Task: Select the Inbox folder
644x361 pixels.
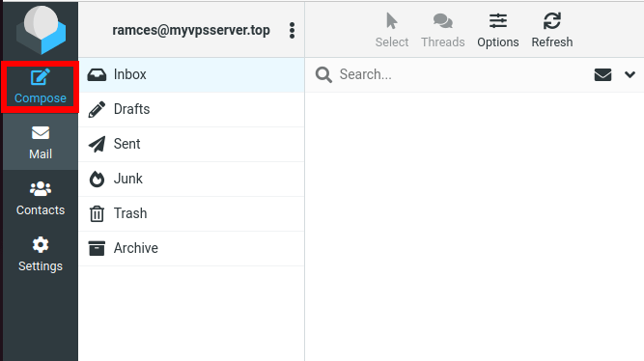Action: tap(191, 74)
